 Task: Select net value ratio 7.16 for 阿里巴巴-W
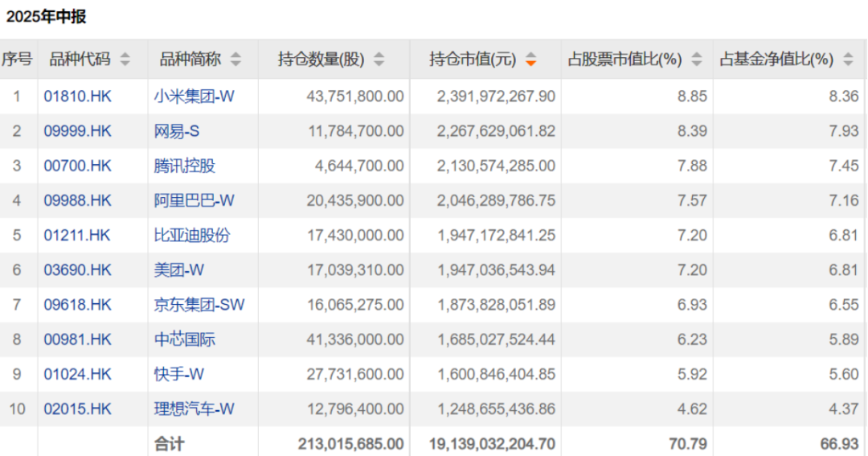click(x=844, y=200)
